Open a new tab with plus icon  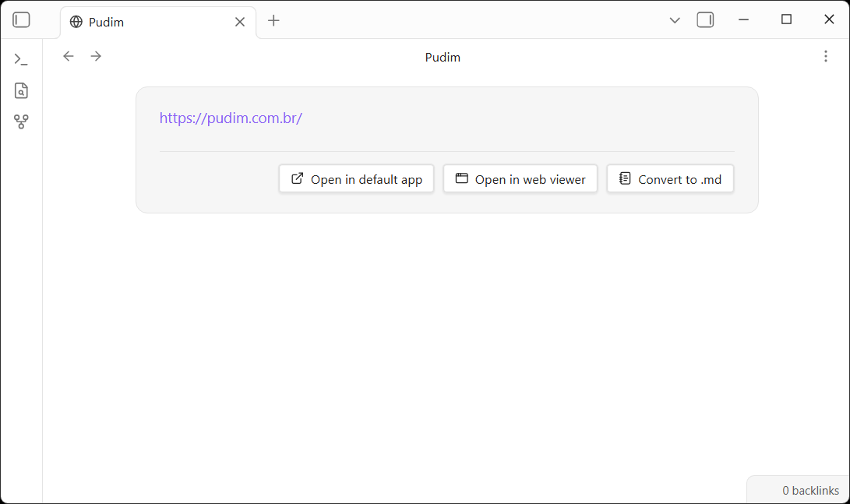tap(273, 20)
